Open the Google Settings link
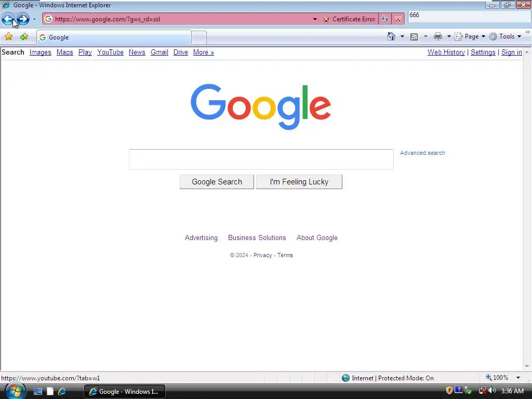The image size is (532, 399). click(483, 52)
